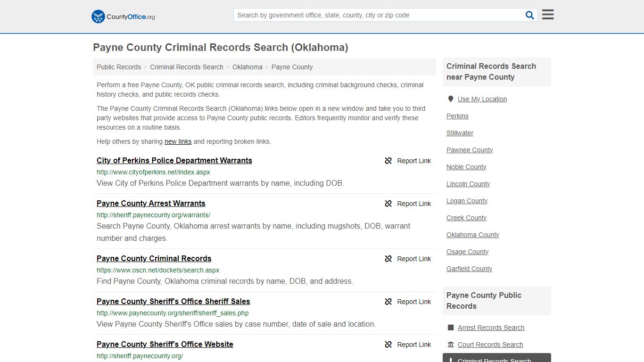Select Use My Location
Screen dimensions: 644x362
(x=482, y=99)
